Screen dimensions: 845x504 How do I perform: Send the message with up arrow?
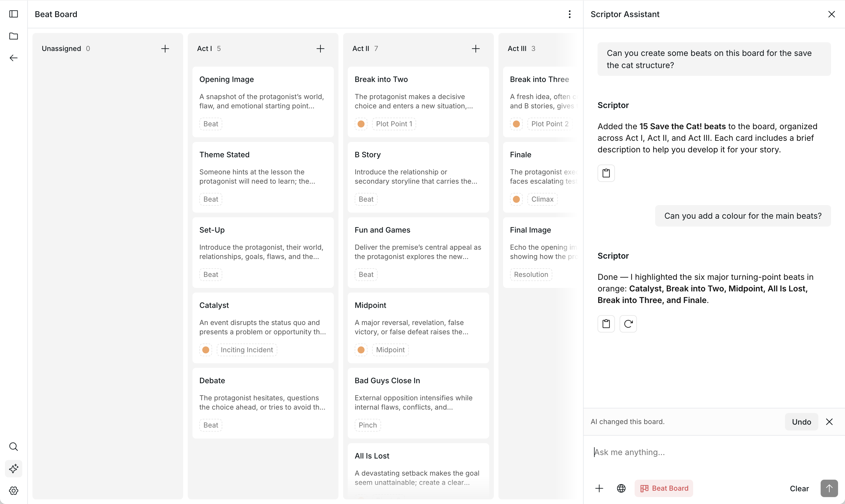[x=829, y=488]
